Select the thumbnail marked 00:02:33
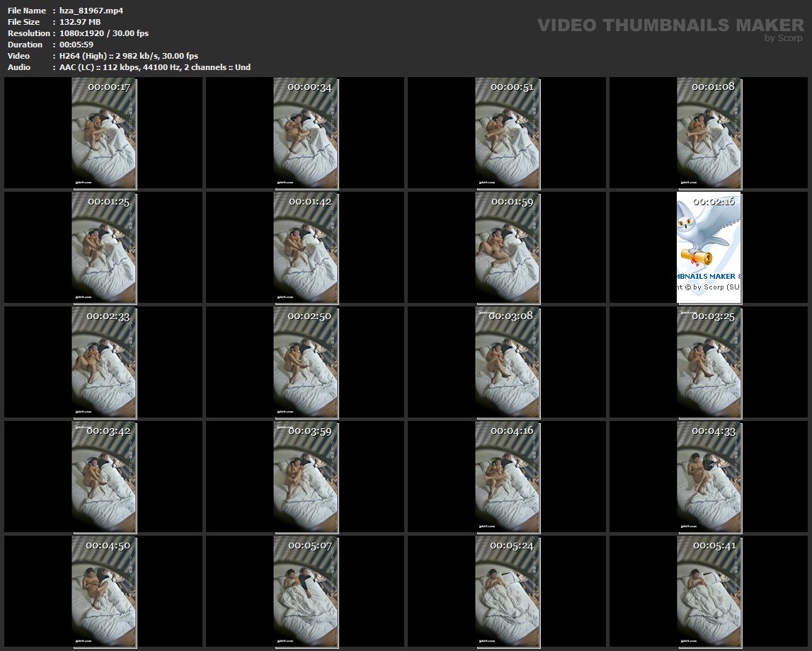Viewport: 812px width, 651px height. pyautogui.click(x=104, y=362)
